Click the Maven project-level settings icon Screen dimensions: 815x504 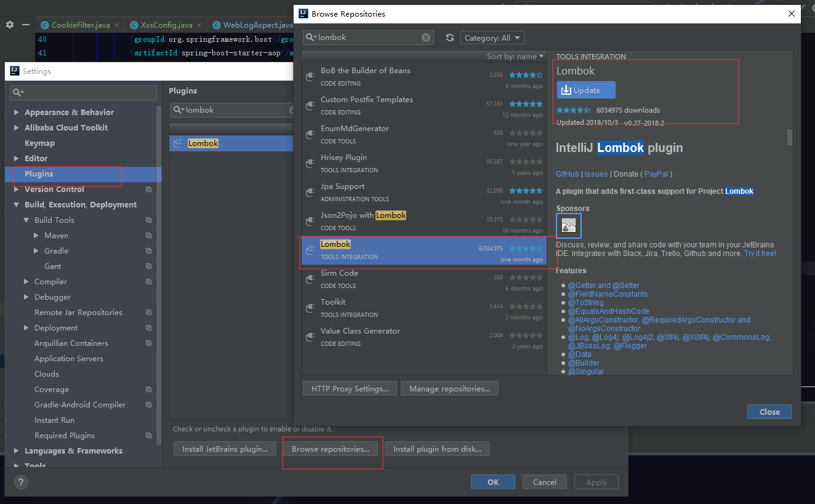[148, 236]
